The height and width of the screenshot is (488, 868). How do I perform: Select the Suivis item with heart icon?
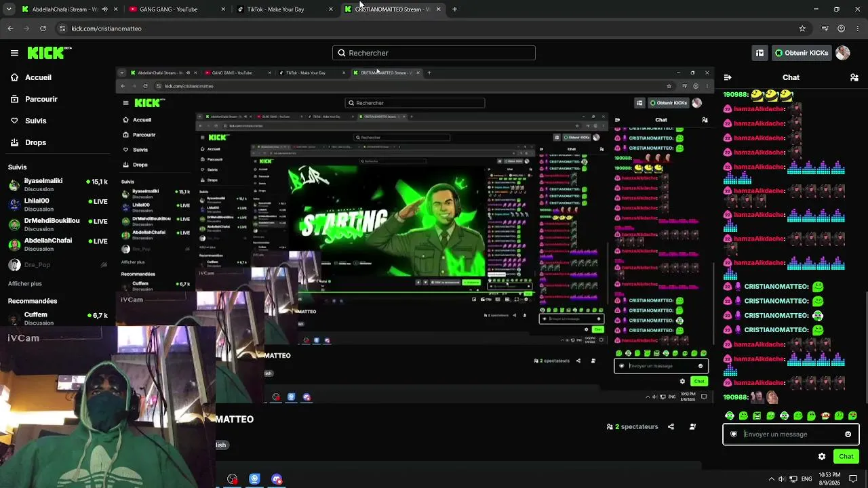click(28, 121)
